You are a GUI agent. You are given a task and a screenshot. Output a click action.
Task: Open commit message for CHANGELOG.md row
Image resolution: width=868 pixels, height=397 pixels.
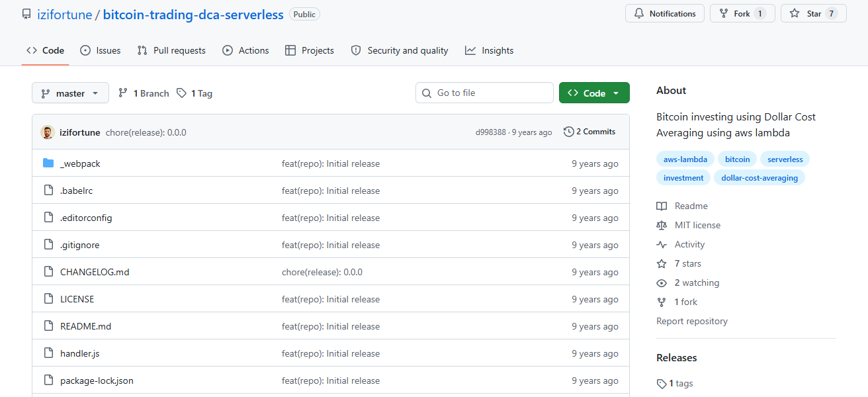[x=322, y=272]
